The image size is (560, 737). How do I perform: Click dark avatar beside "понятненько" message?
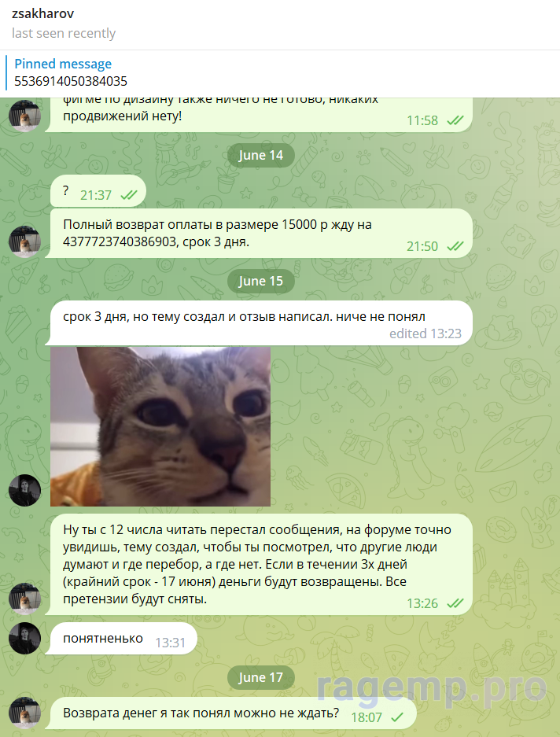pyautogui.click(x=24, y=639)
